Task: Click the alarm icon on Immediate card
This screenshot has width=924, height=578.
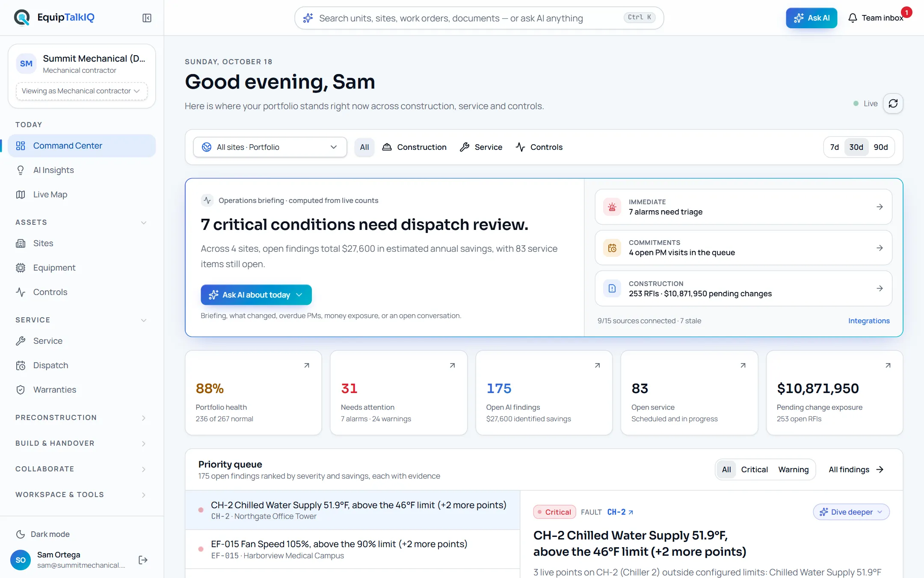Action: click(x=612, y=207)
